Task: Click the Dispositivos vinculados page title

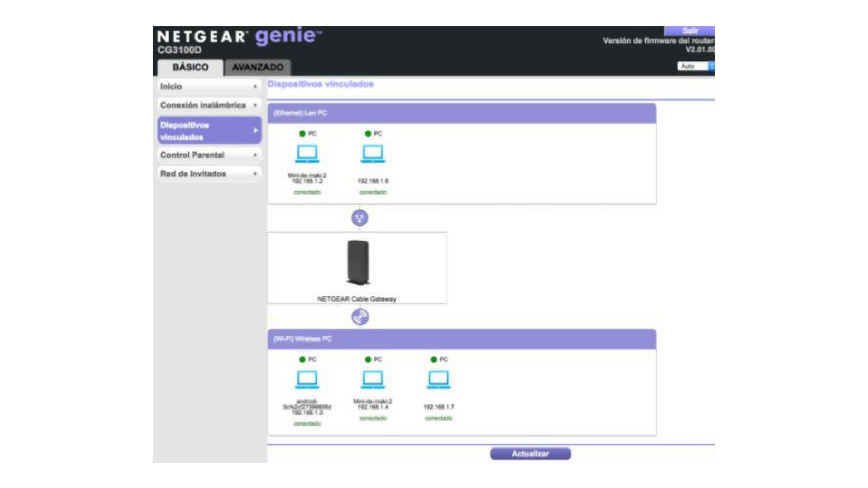Action: coord(321,84)
